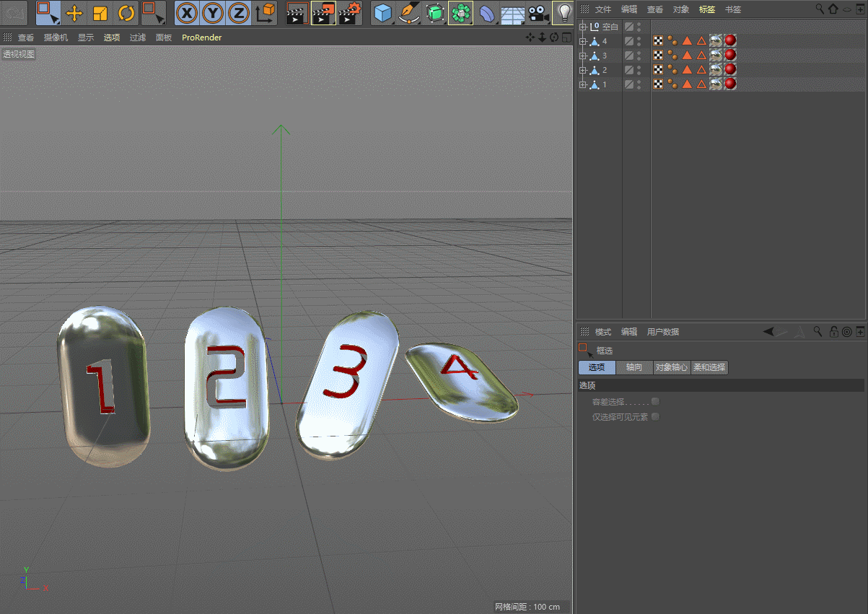
Task: Open the viewport 查看 menu
Action: (x=26, y=38)
